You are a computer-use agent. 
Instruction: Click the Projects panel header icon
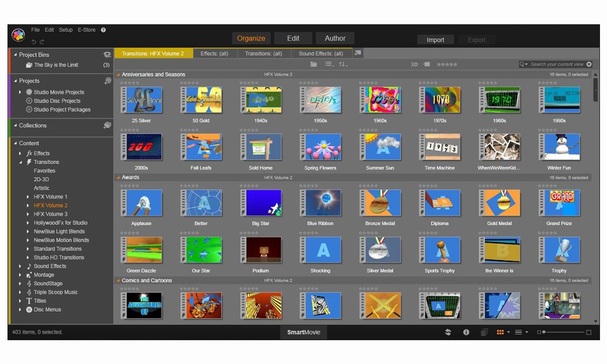107,81
